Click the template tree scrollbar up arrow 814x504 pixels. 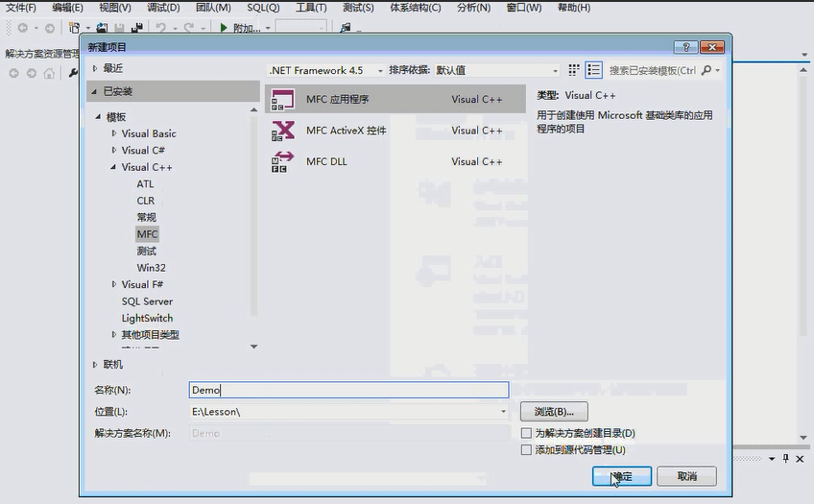point(253,109)
